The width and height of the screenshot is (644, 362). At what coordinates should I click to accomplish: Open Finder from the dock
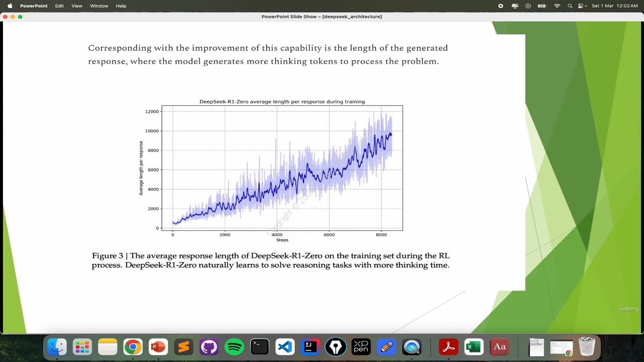click(x=57, y=347)
